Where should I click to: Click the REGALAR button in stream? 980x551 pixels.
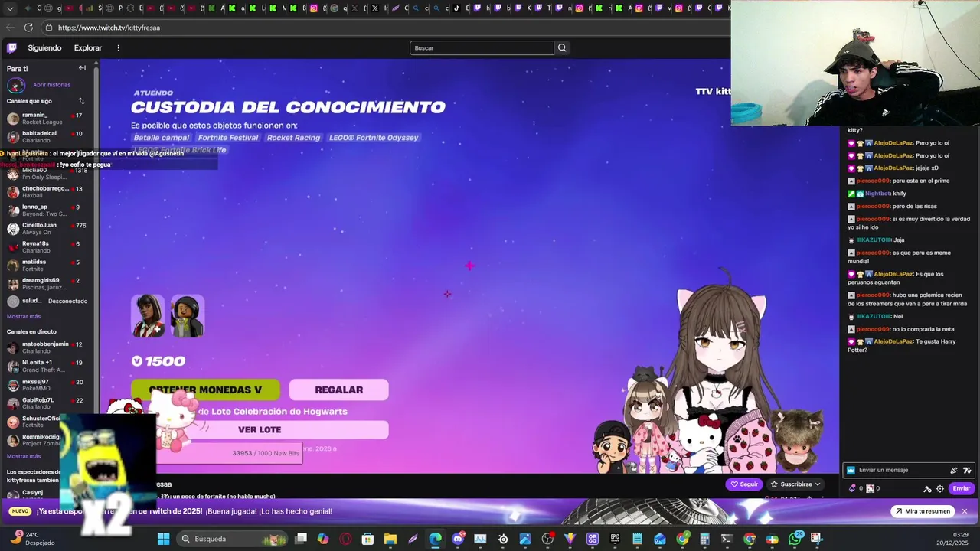point(338,390)
